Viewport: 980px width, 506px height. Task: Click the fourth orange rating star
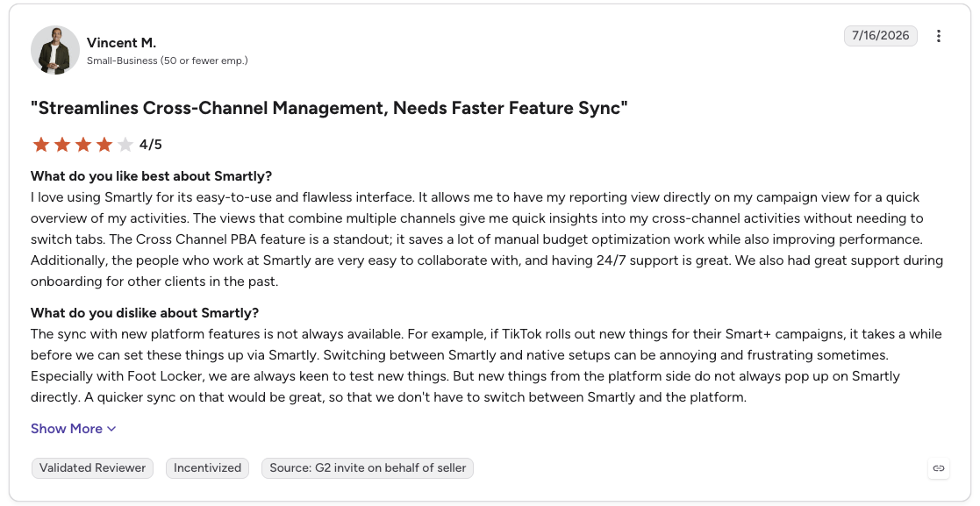104,145
